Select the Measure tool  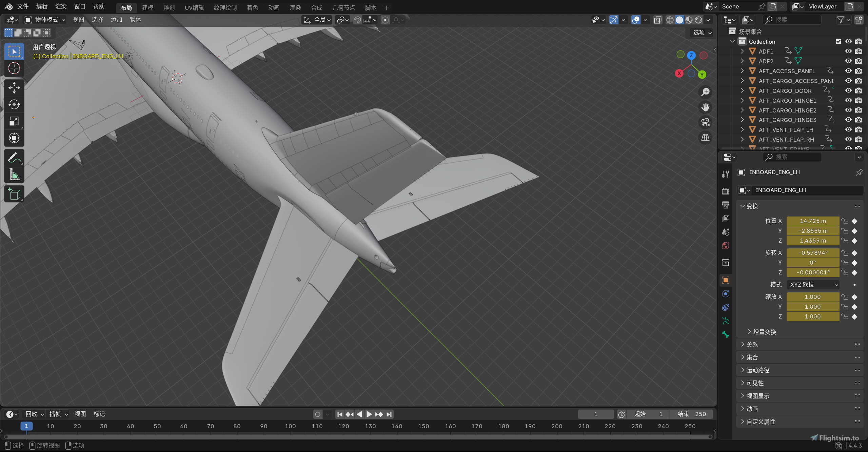point(14,174)
